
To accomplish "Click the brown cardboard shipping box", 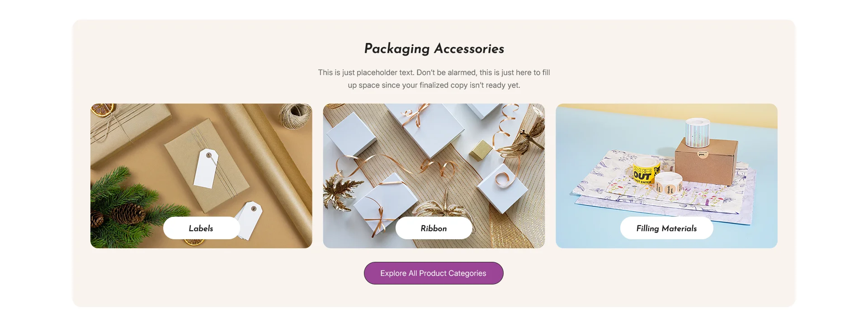I will 706,161.
